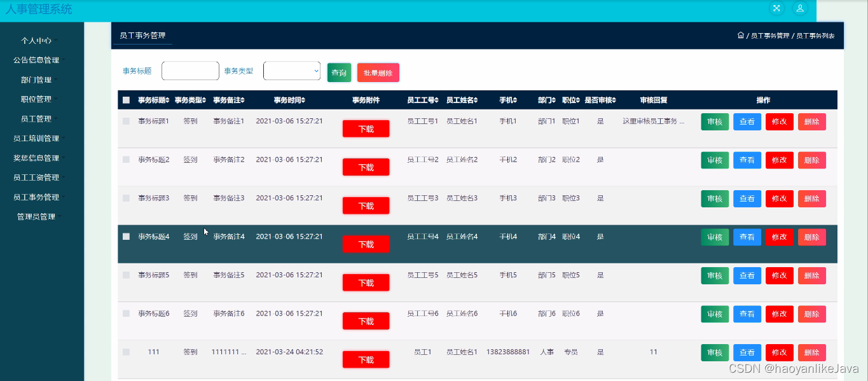The width and height of the screenshot is (868, 381).
Task: Sort by 员工姓名 column arrows
Action: coord(476,100)
